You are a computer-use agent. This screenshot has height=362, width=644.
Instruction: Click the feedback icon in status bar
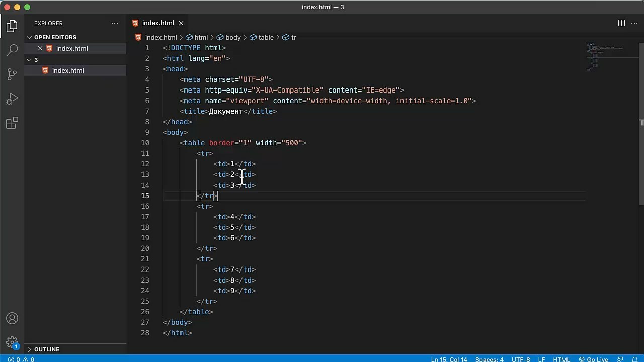coord(621,359)
